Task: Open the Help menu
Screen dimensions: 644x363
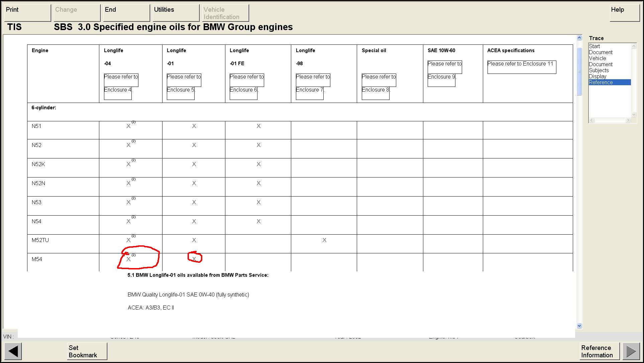Action: [624, 13]
